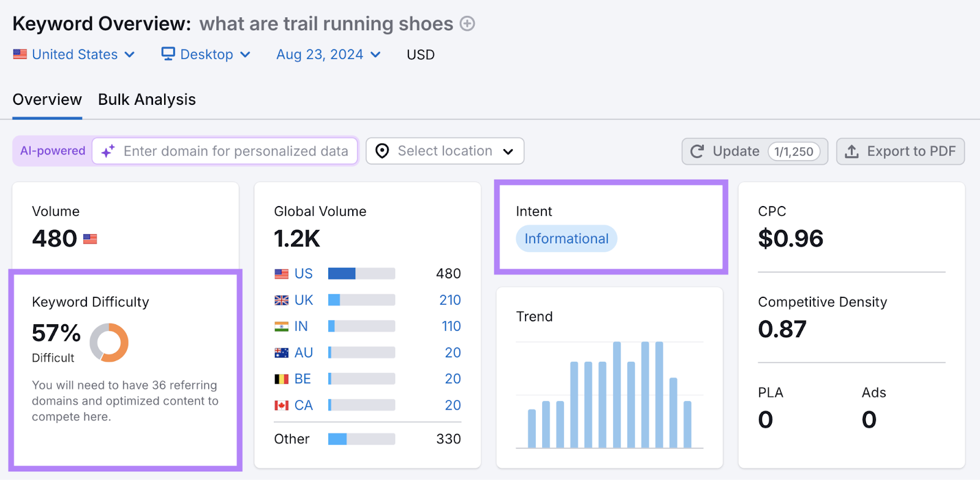Screen dimensions: 980x480
Task: Click the desktop monitor icon
Action: click(168, 54)
